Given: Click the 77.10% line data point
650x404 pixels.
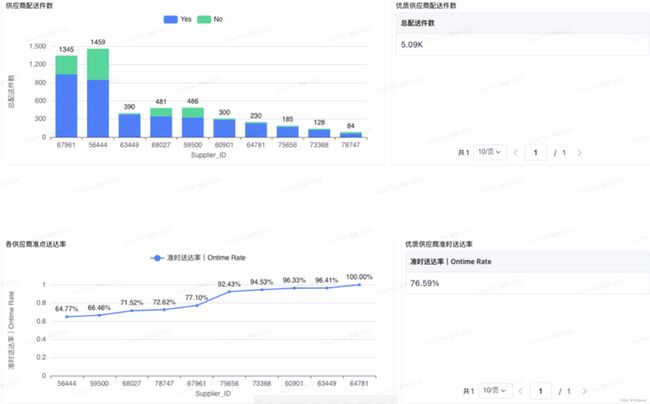Looking at the screenshot, I should pos(196,305).
